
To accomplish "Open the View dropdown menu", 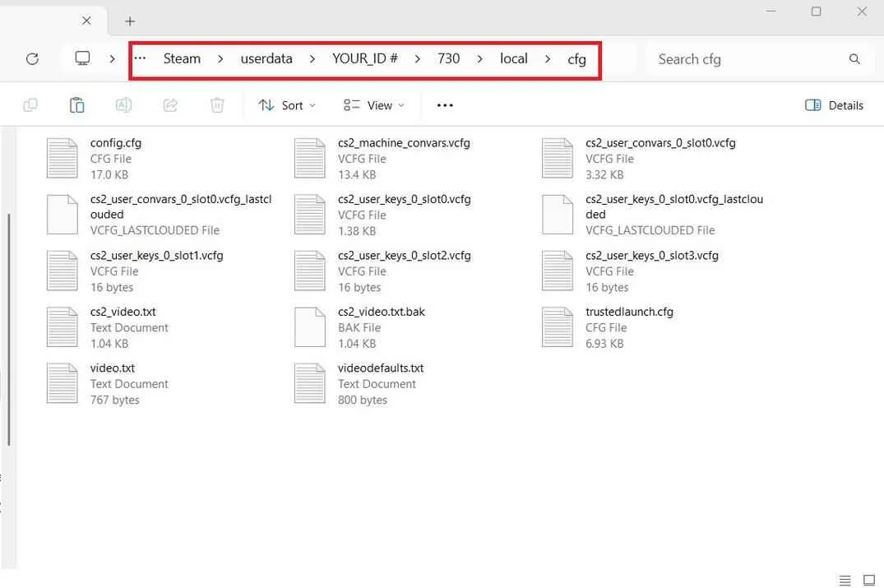I will click(374, 105).
